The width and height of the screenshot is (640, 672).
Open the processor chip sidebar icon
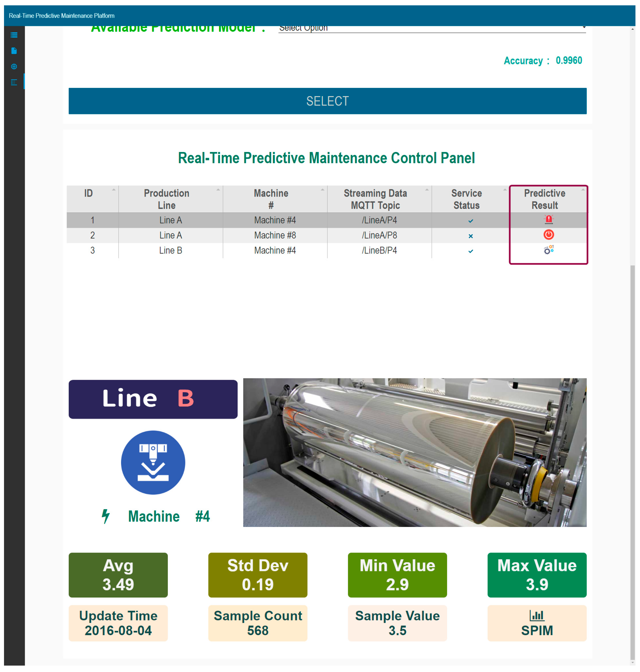click(x=14, y=67)
